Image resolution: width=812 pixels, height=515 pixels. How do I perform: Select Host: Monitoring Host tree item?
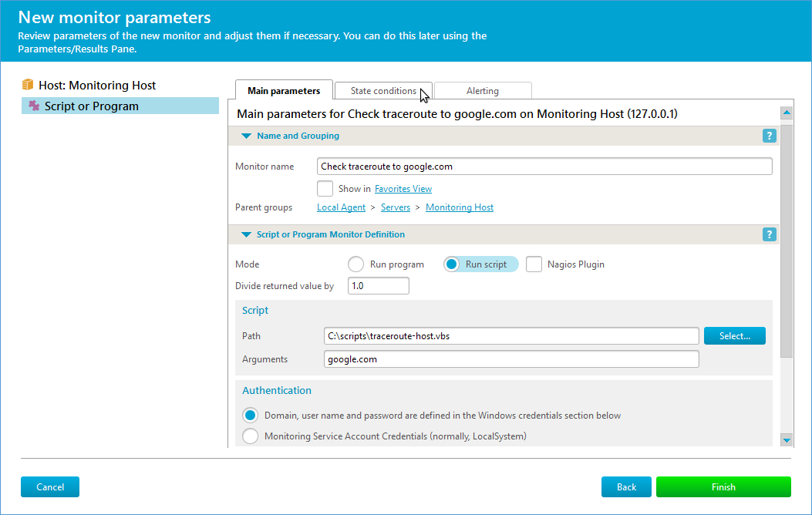pos(97,85)
